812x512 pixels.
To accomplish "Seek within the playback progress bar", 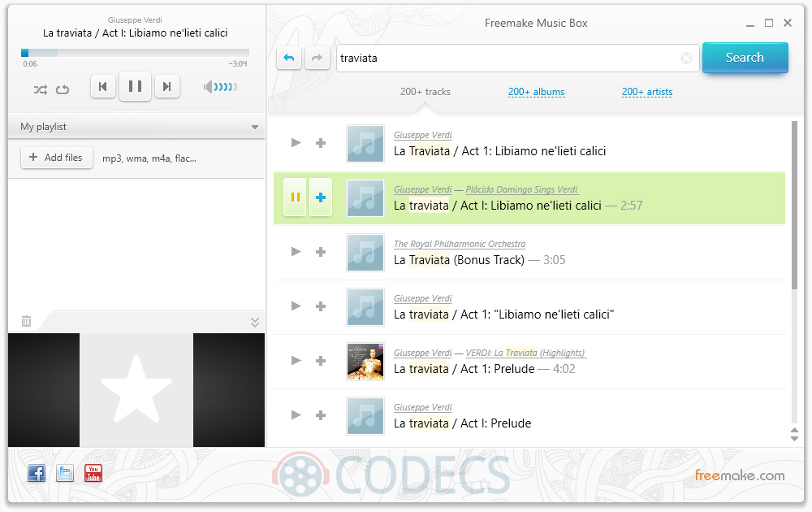I will [135, 53].
